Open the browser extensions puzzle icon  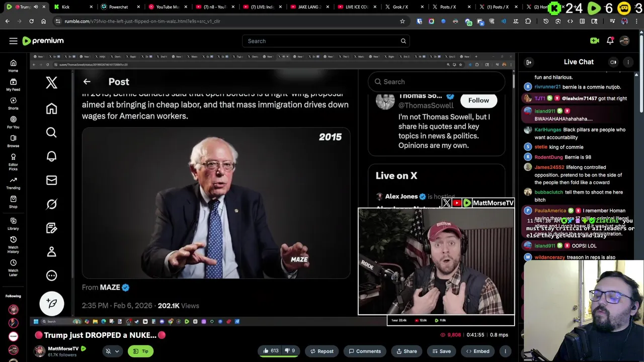pos(528,21)
